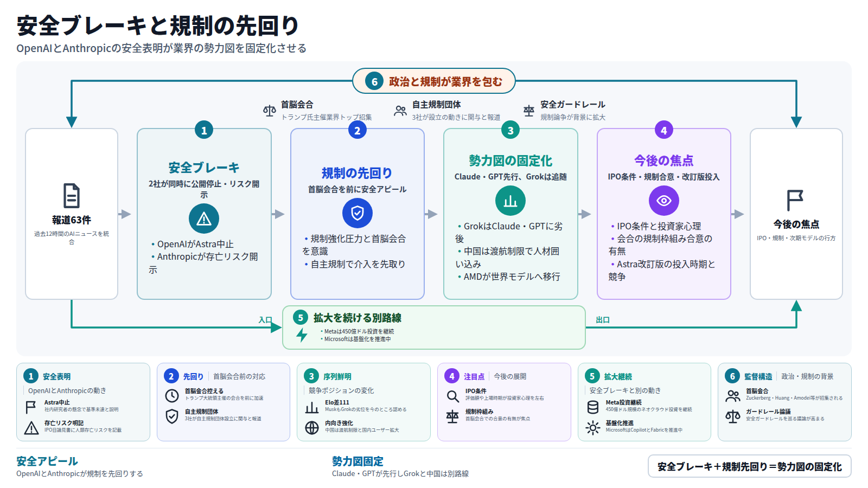Click the 序列鮮明 legend heading
Screen dimensions: 868x488
tap(337, 376)
